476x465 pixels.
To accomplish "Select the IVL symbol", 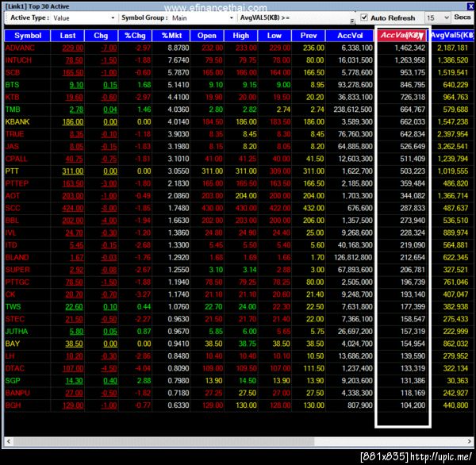I will point(10,233).
